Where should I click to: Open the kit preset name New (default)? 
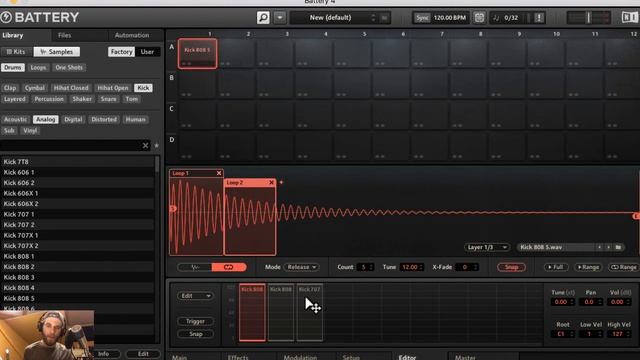click(x=331, y=18)
